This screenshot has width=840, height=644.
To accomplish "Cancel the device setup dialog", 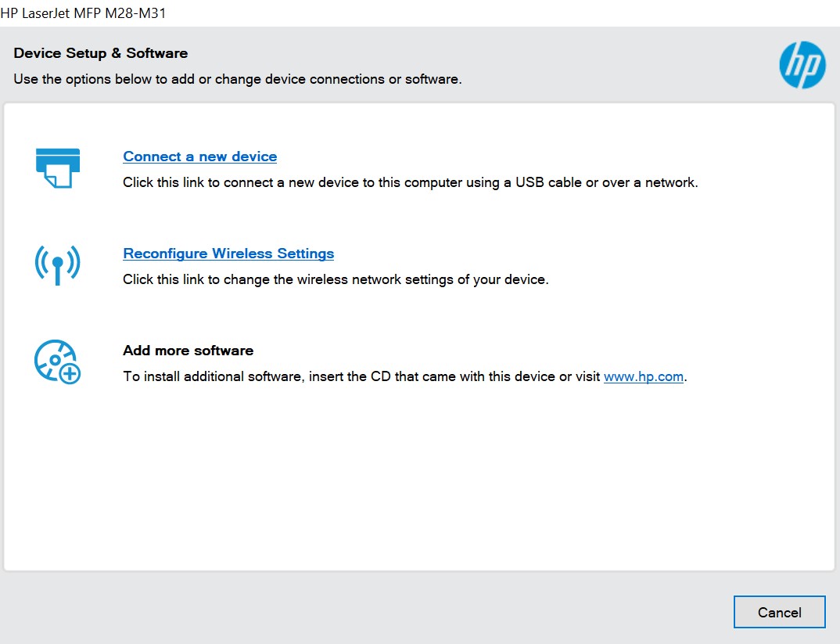I will pos(780,612).
